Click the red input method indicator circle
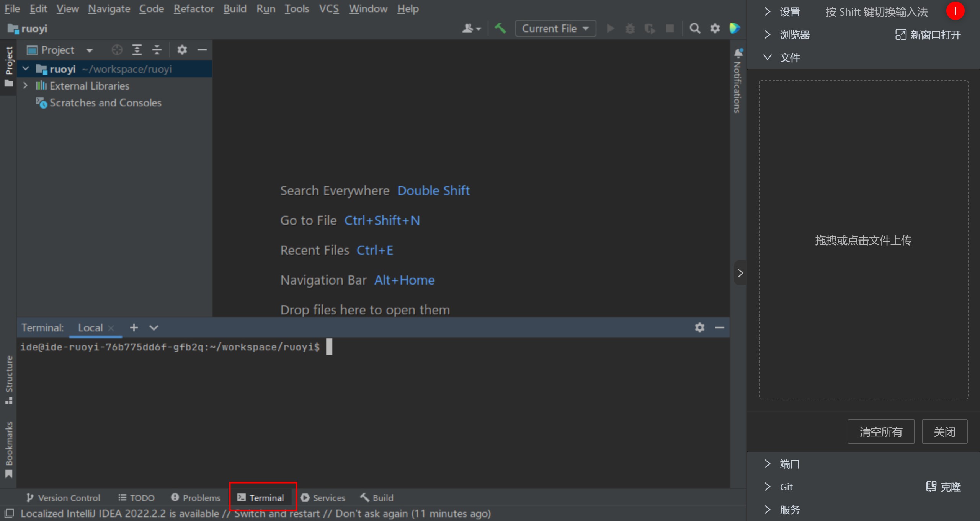The image size is (980, 521). tap(955, 11)
